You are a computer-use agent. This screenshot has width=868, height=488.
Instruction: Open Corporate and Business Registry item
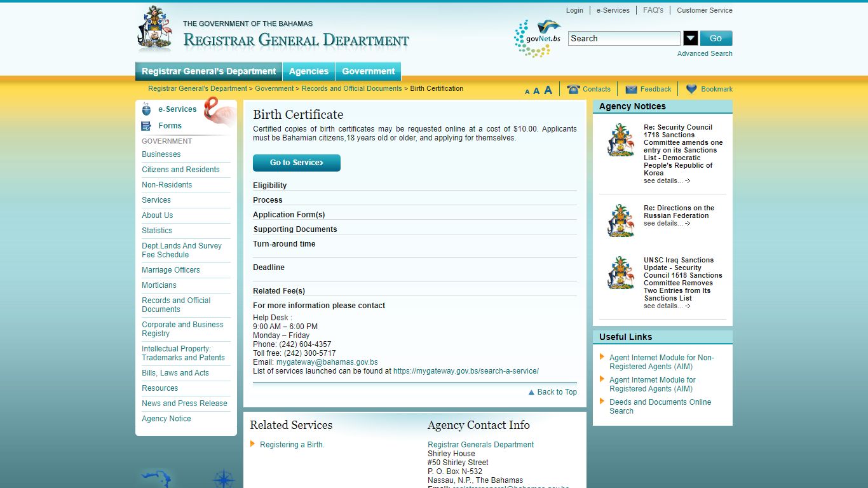coord(182,329)
